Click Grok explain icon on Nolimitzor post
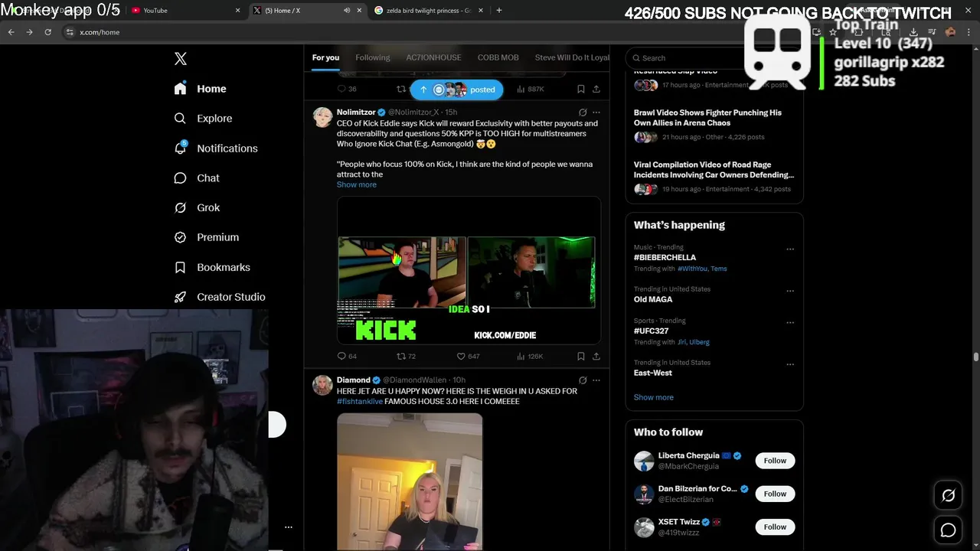 (x=583, y=112)
